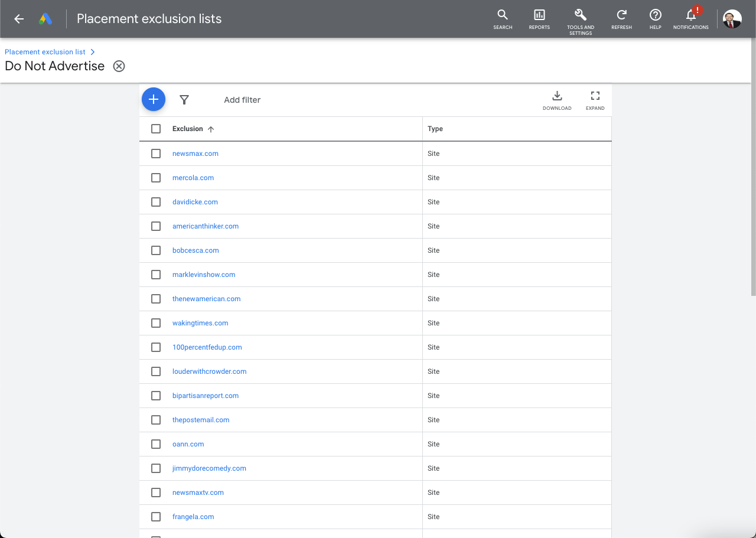Open the newsmaxtv.com link
Viewport: 756px width, 538px height.
tap(198, 493)
